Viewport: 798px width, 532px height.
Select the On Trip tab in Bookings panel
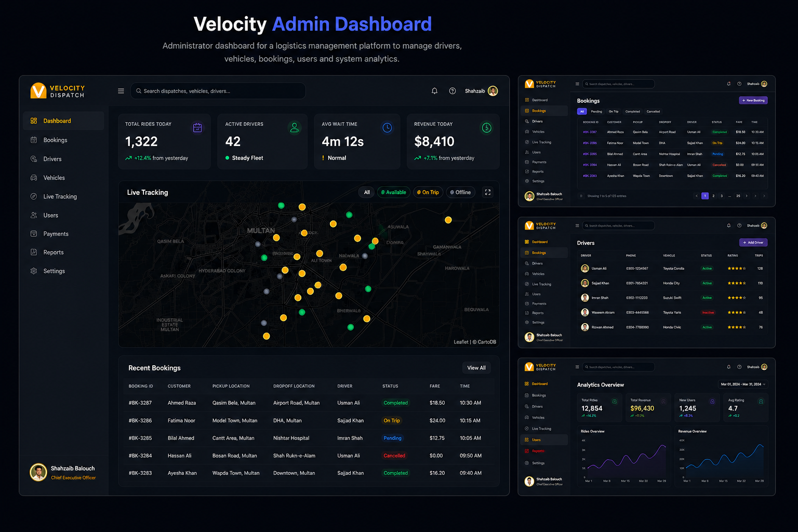(x=614, y=111)
